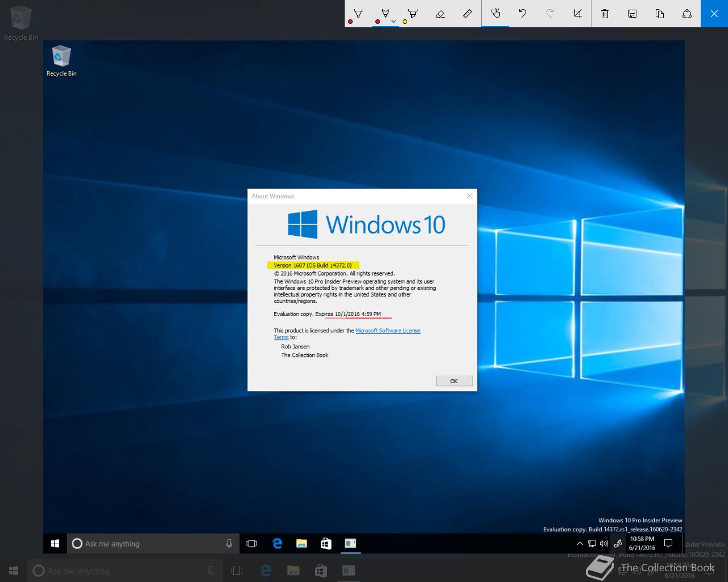
Task: Click the dimmed Start button at bottom
Action: [14, 571]
